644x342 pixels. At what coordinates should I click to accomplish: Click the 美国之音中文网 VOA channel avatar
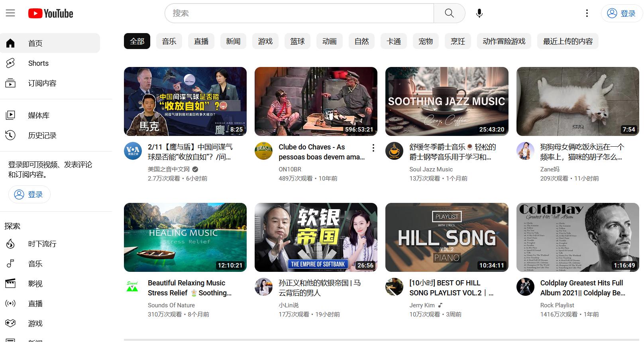(x=133, y=151)
